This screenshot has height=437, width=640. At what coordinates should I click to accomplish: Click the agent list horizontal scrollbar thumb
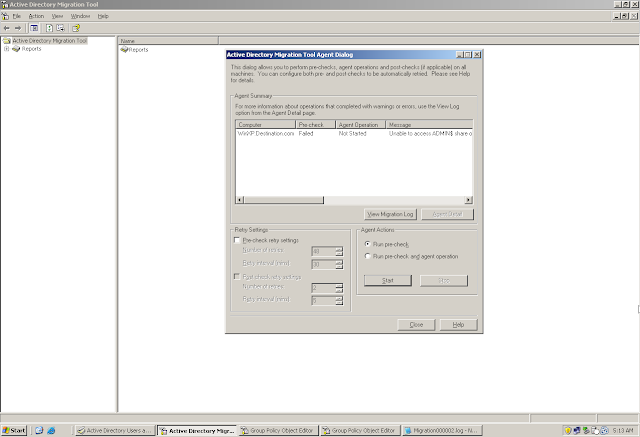click(x=284, y=200)
